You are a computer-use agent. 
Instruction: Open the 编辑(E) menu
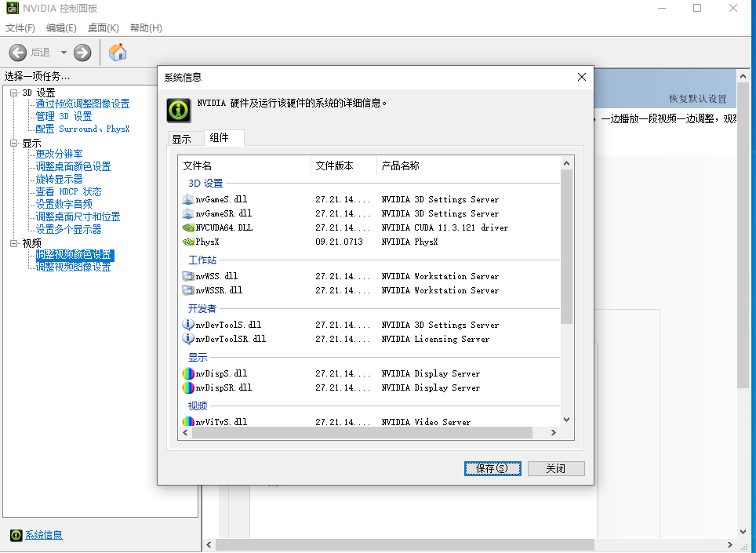[x=61, y=28]
